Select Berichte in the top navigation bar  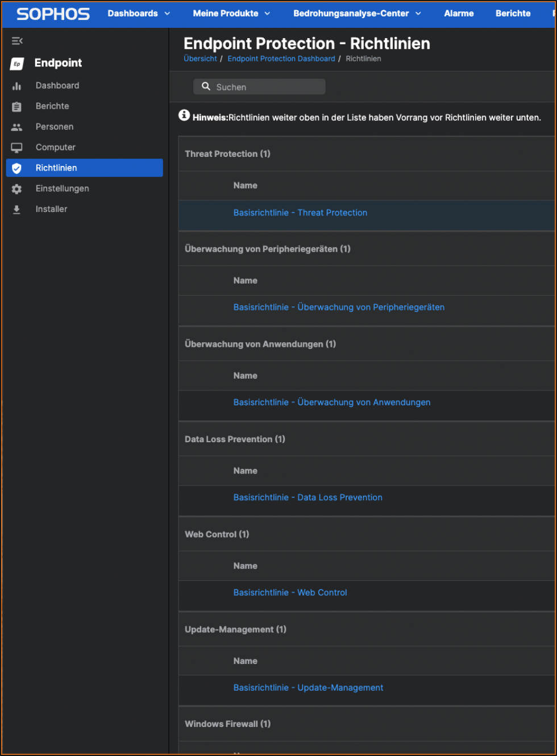tap(513, 14)
